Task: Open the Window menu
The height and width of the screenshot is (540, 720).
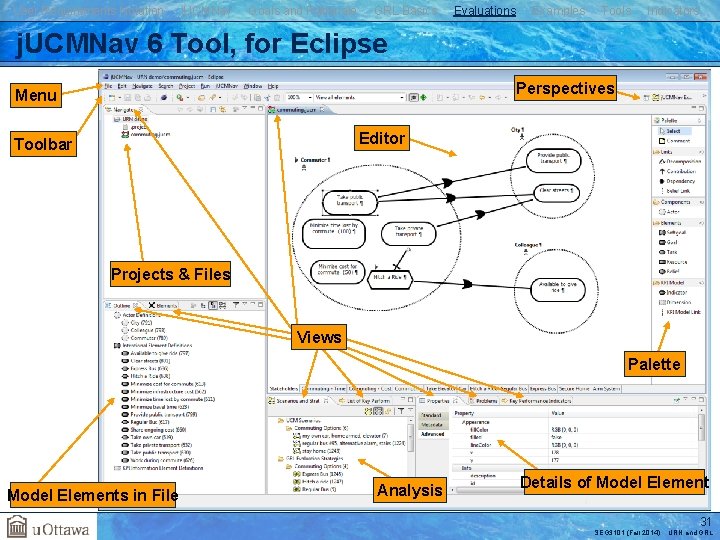Action: tap(253, 86)
